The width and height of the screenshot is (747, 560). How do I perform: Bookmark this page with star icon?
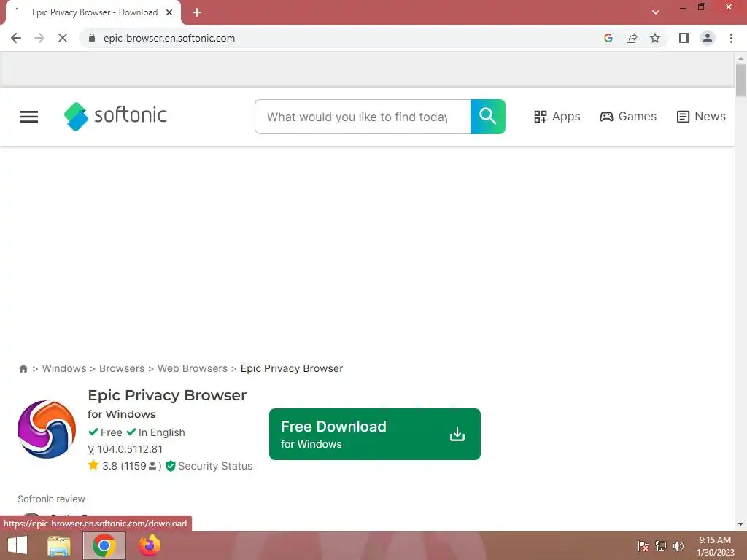click(x=655, y=38)
